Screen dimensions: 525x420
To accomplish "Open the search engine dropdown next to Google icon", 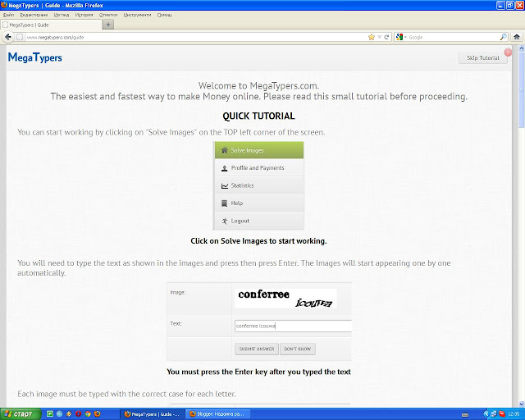I will [405, 37].
